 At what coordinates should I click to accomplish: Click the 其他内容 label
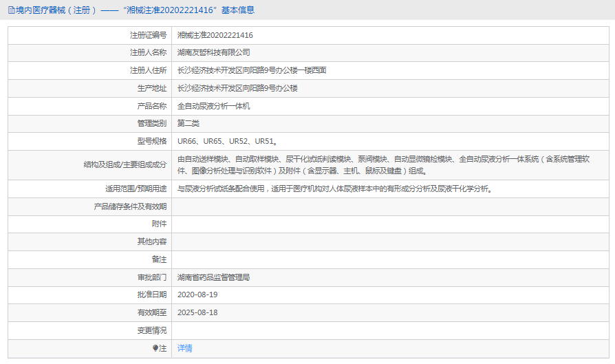click(x=152, y=242)
